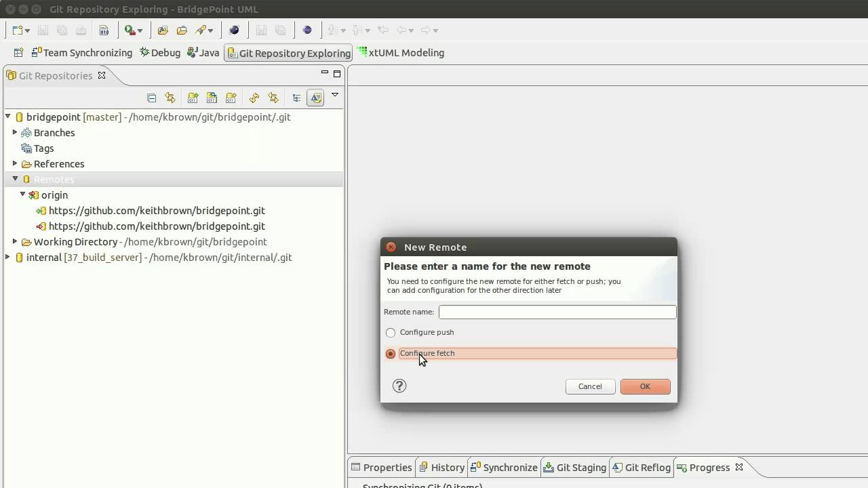
Task: Click the Clone a Git repository icon
Action: [212, 98]
